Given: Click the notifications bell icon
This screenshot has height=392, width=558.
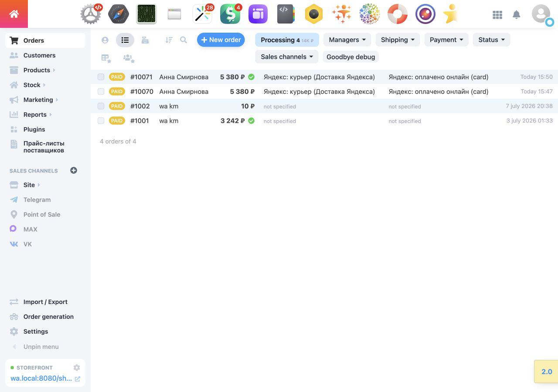Looking at the screenshot, I should click(x=517, y=15).
